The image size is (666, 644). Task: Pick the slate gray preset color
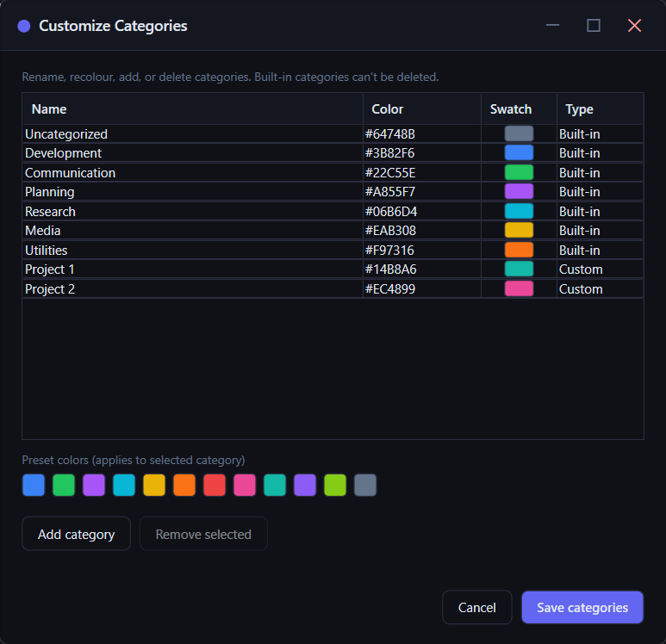click(x=365, y=486)
